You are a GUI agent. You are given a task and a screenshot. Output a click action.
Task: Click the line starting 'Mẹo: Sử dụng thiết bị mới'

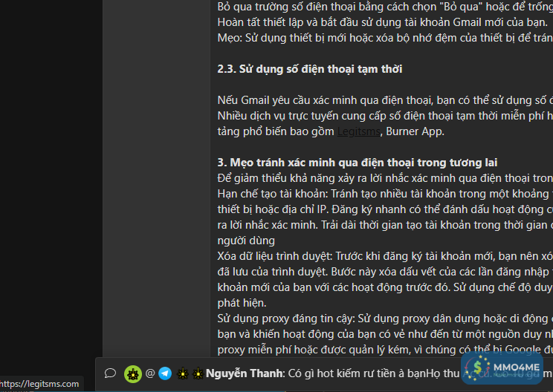(385, 38)
